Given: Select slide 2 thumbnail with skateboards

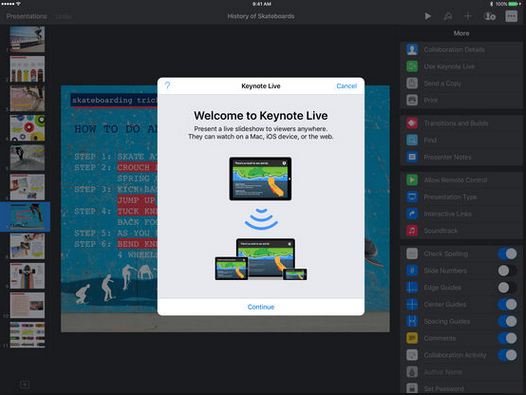Looking at the screenshot, I should tap(27, 69).
